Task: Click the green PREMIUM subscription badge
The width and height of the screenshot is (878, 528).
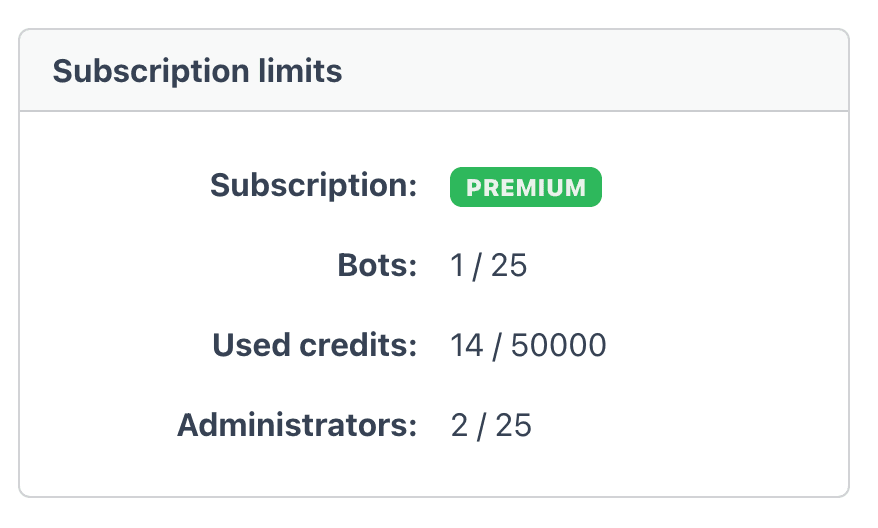Action: [x=525, y=187]
